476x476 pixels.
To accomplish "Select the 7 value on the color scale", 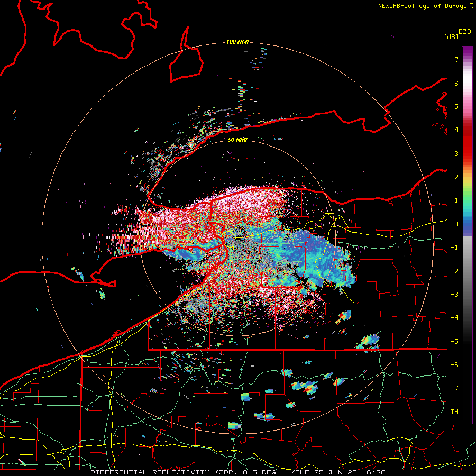I will click(x=456, y=59).
